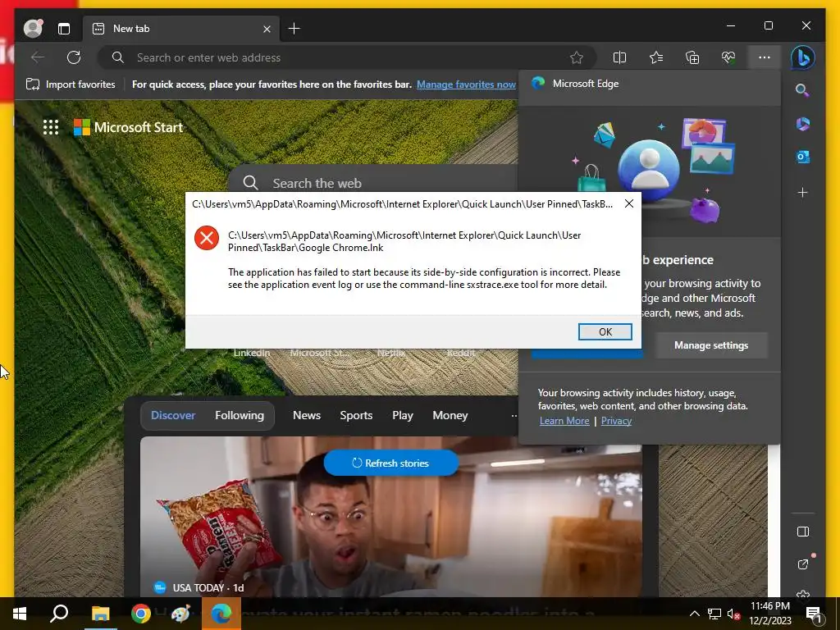The image size is (840, 630).
Task: Open the Favorites list icon
Action: [656, 57]
